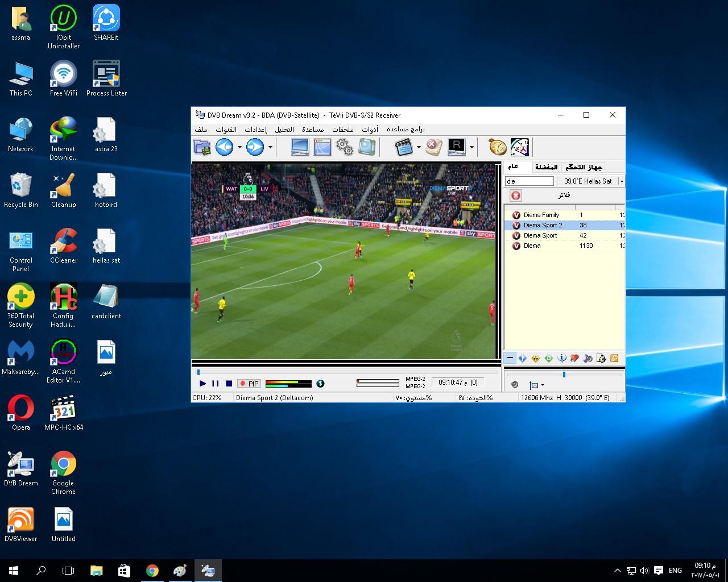Click the playback seek bar handle
Image resolution: width=728 pixels, height=582 pixels.
(198, 372)
